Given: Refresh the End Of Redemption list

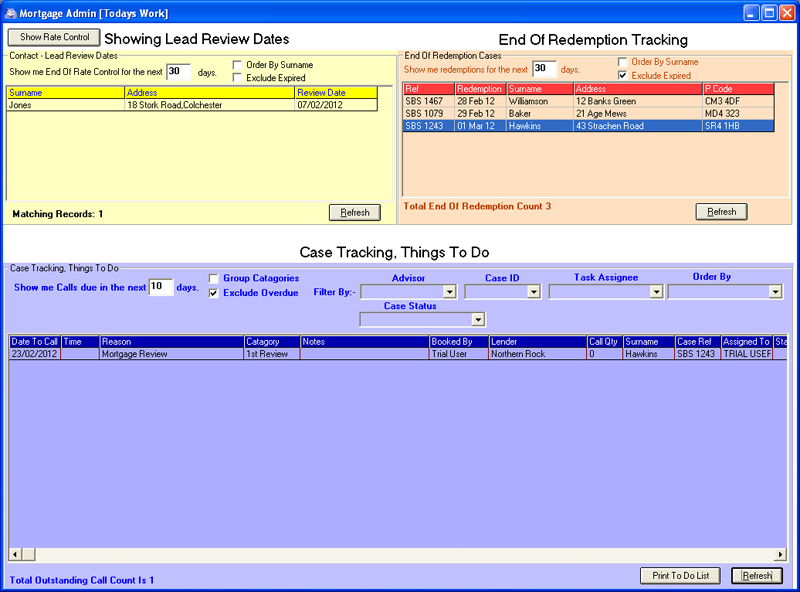Looking at the screenshot, I should pyautogui.click(x=721, y=211).
